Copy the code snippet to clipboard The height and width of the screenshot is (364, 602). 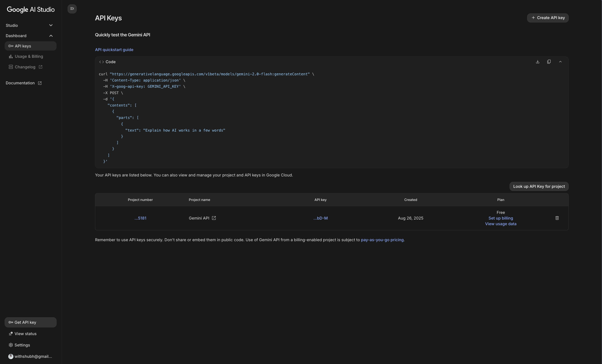click(x=549, y=62)
